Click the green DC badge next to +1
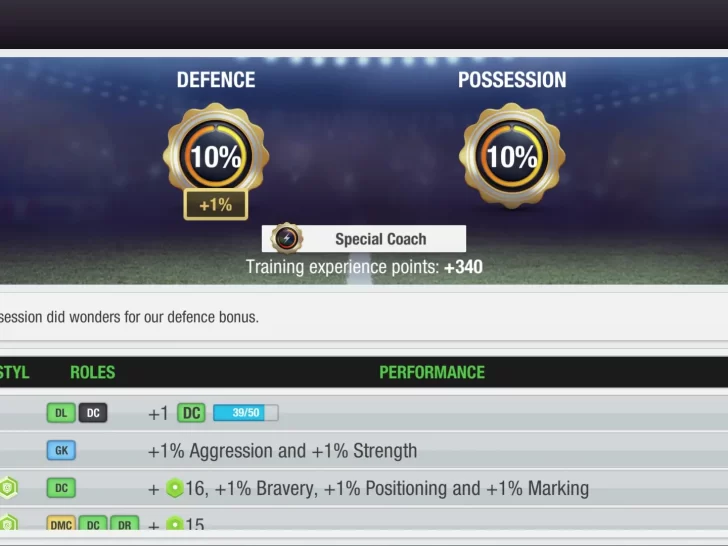Screen dimensions: 728x546 coord(191,413)
